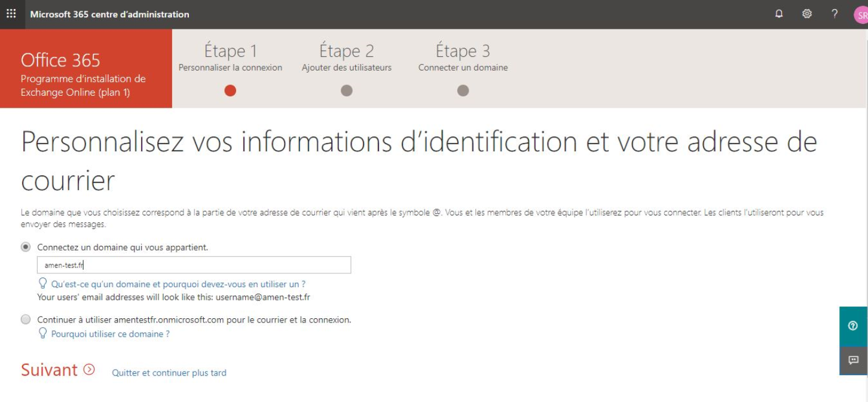Click the gray Étape 2 progress dot
The width and height of the screenshot is (868, 402).
click(x=347, y=90)
